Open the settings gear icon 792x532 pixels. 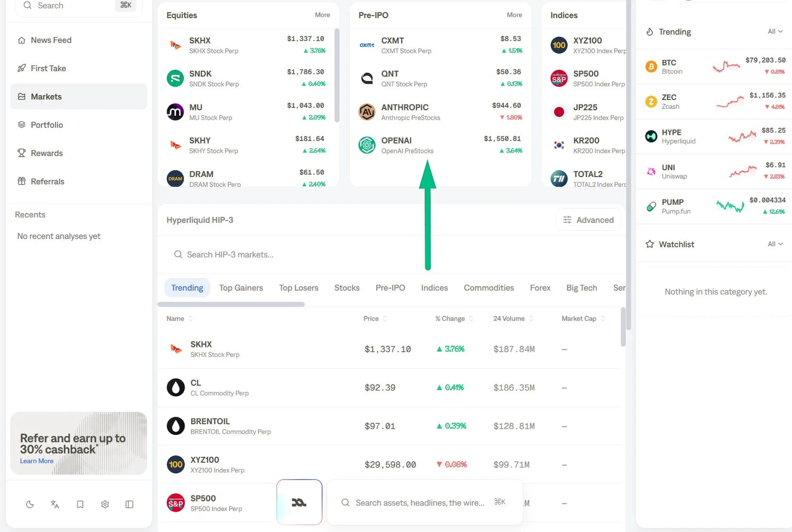pyautogui.click(x=105, y=504)
